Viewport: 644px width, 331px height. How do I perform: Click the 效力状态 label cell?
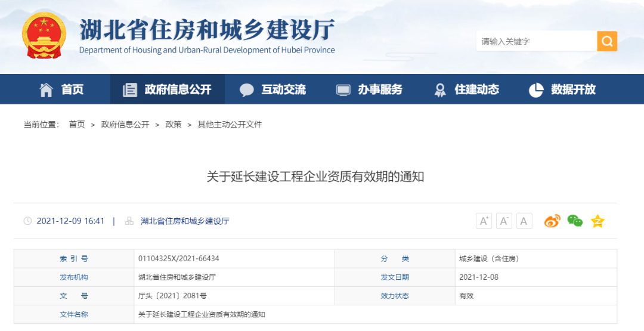coord(395,296)
